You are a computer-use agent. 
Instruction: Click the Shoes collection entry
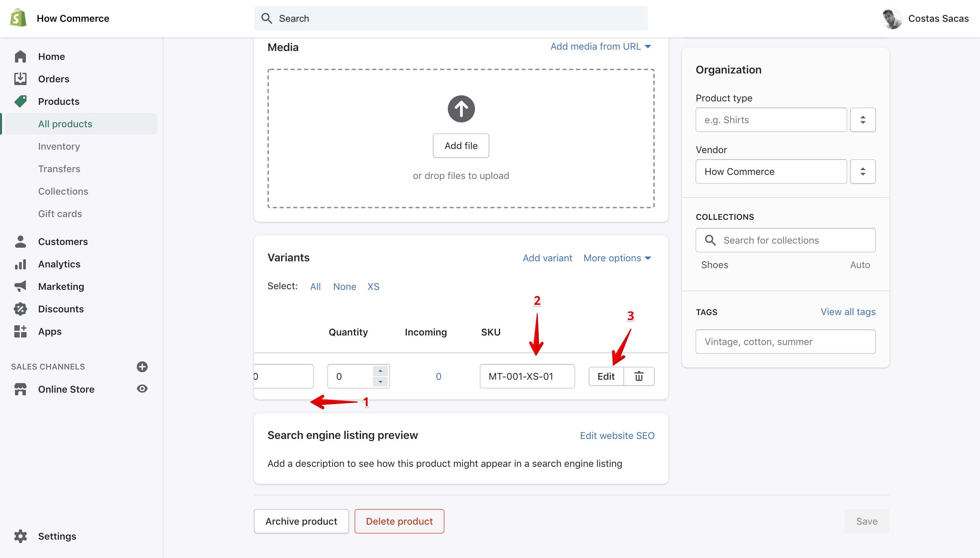coord(714,265)
